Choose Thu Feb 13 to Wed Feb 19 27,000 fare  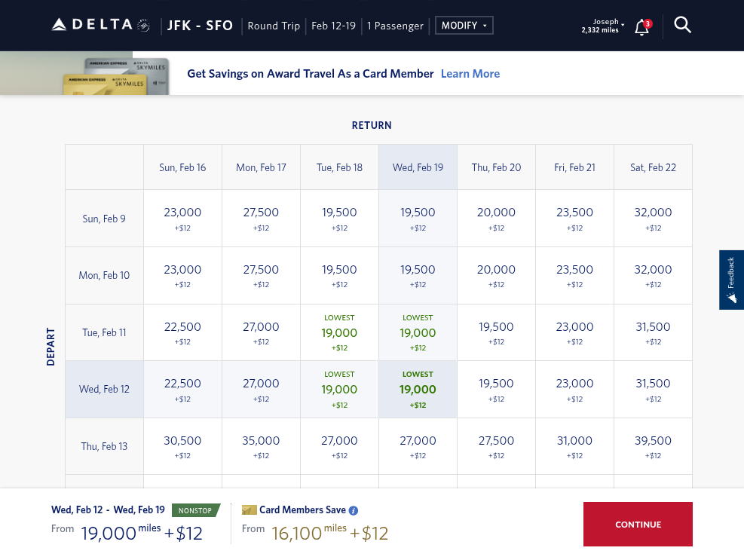click(x=418, y=447)
